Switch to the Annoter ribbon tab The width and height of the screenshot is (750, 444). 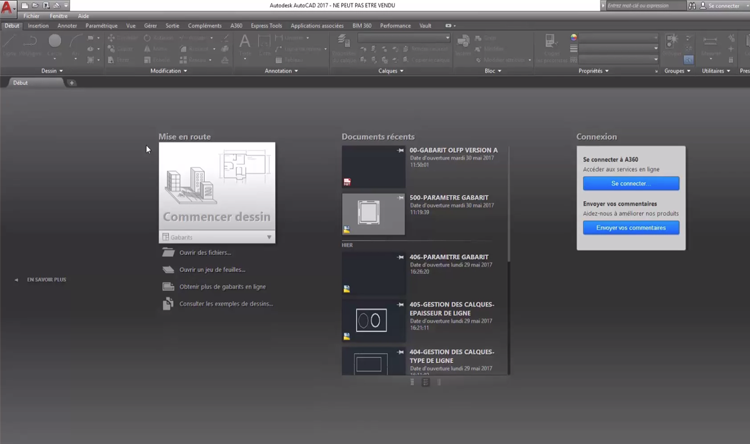point(67,26)
